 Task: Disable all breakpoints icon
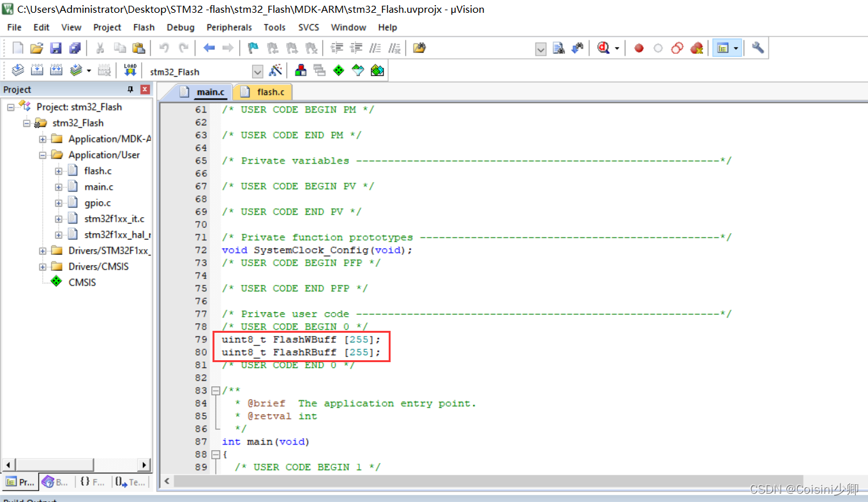point(677,48)
